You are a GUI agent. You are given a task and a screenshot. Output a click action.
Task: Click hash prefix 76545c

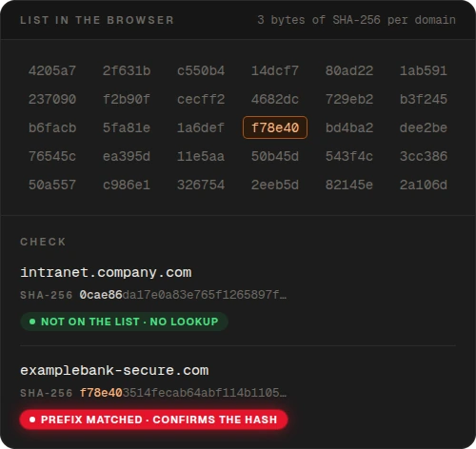click(52, 156)
